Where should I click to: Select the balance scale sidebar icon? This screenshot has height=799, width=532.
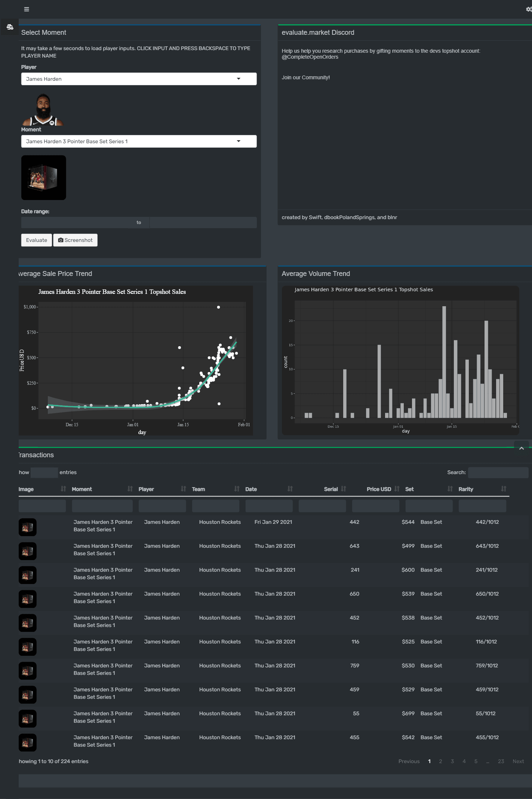click(x=10, y=27)
